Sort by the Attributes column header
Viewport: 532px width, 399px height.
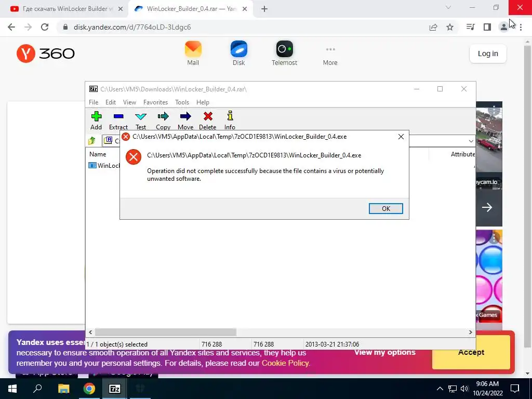pyautogui.click(x=463, y=154)
